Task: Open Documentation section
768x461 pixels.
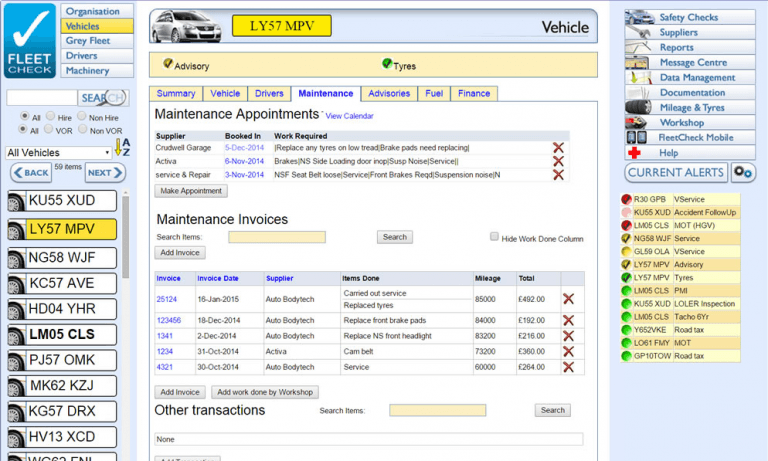Action: click(690, 93)
